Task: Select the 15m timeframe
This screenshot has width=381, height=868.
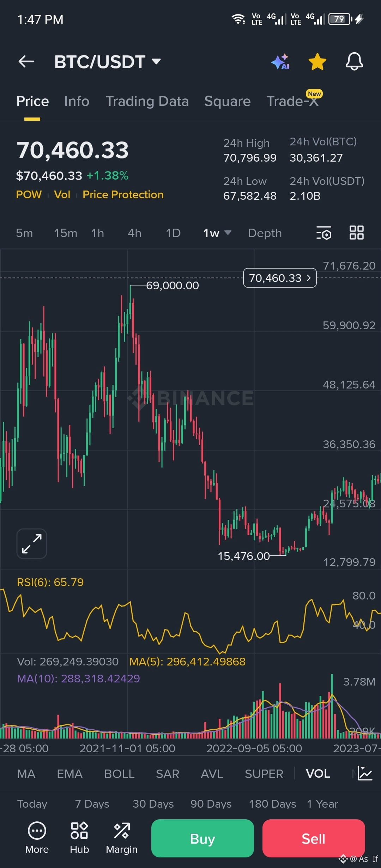Action: [x=66, y=233]
